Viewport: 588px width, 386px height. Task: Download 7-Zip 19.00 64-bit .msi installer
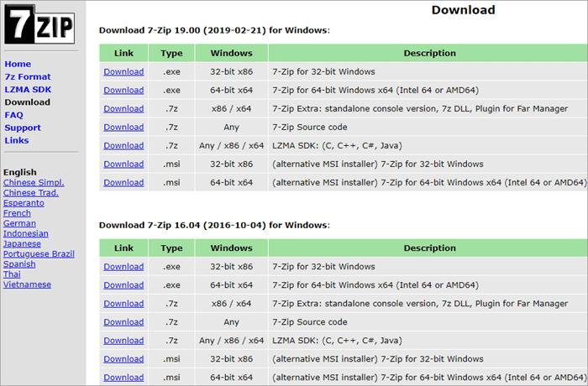pyautogui.click(x=123, y=183)
